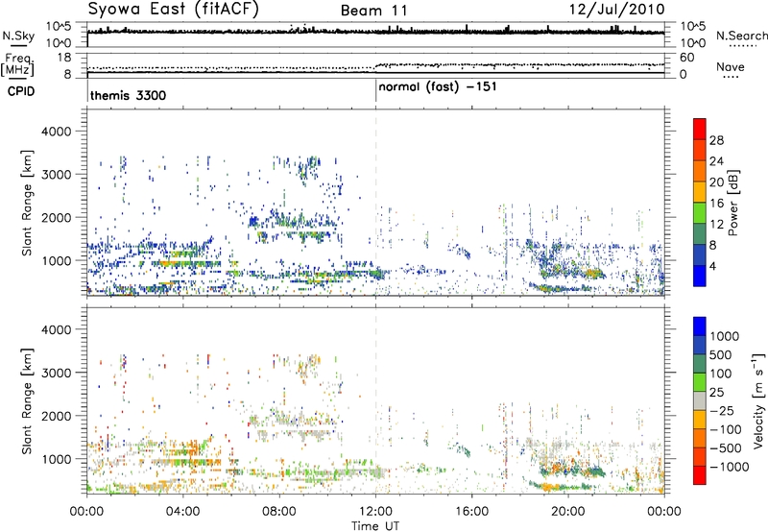Click the '100' tick on the velocity scale
The height and width of the screenshot is (532, 768).
click(721, 374)
